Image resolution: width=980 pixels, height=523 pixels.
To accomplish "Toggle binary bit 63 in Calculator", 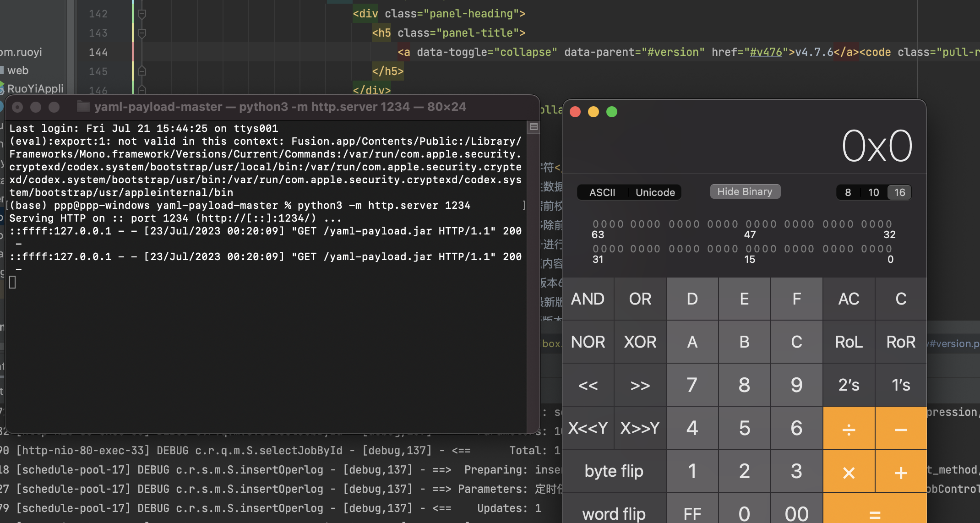I will (x=596, y=224).
